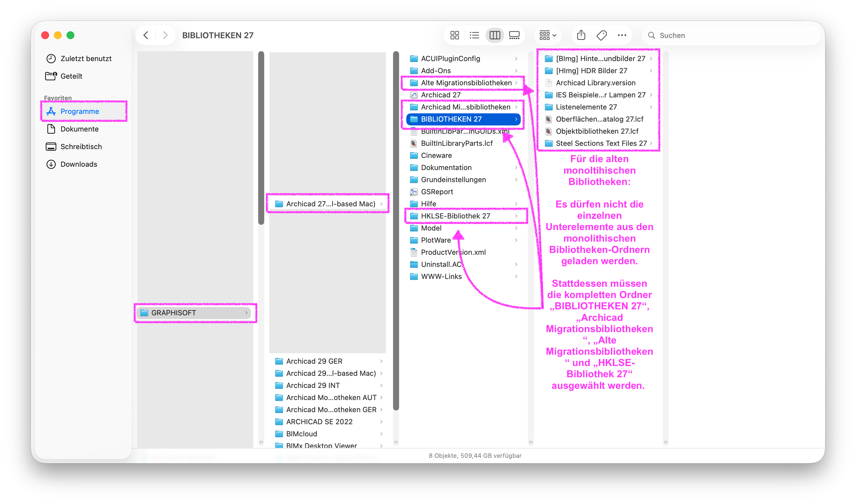Select Uninstall.AC folder

tap(463, 264)
